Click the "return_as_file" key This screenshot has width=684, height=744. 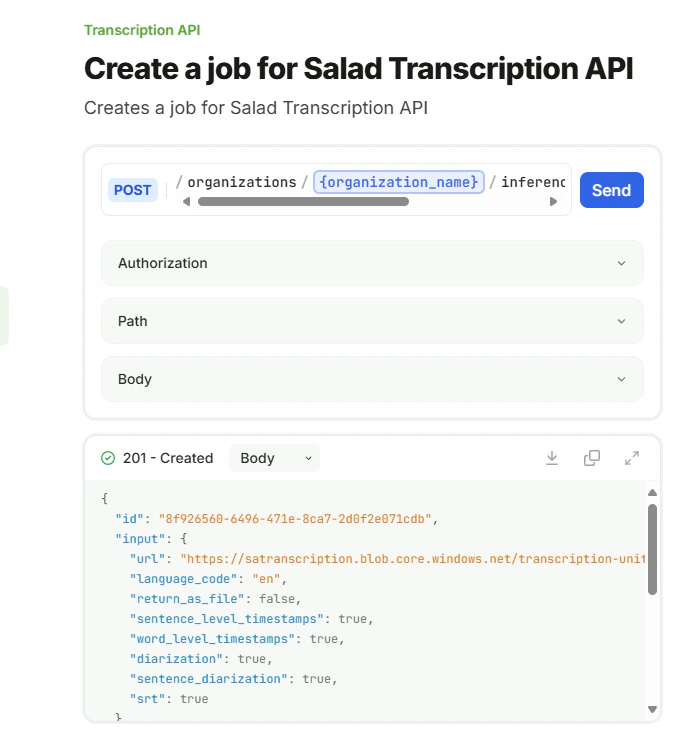(x=187, y=599)
